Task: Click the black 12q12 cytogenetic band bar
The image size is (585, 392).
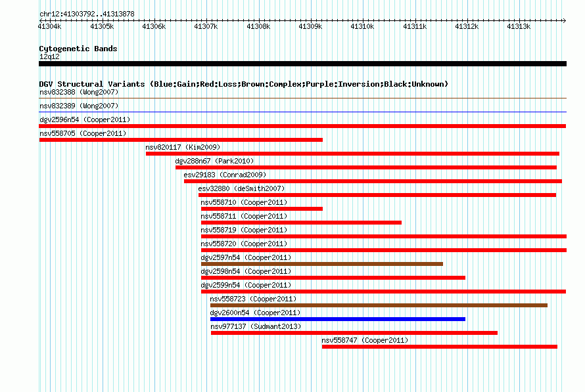Action: 302,64
